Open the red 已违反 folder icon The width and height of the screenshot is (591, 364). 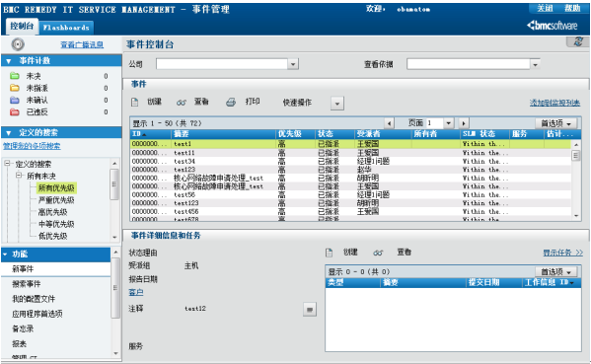[15, 111]
